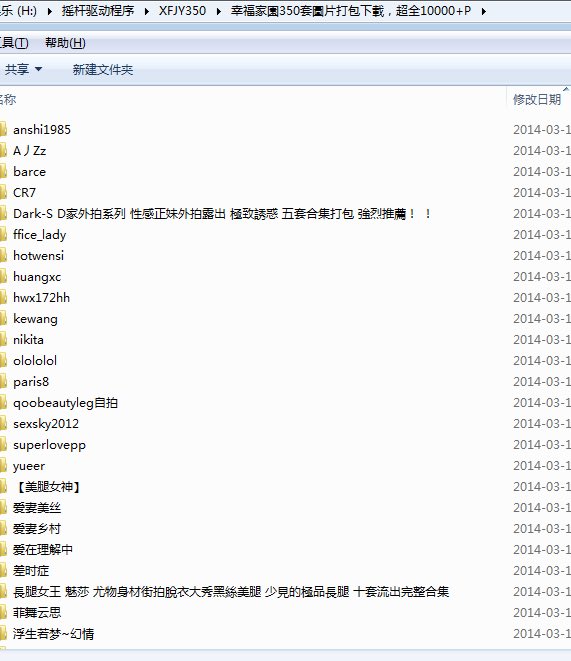Navigate to 摇杆驱动程序 in address bar
The image size is (571, 661).
point(98,11)
